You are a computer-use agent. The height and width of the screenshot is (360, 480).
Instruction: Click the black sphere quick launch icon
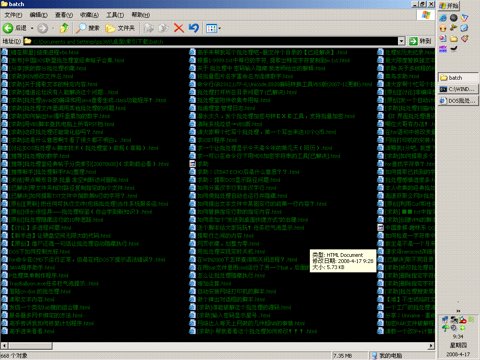point(454,18)
